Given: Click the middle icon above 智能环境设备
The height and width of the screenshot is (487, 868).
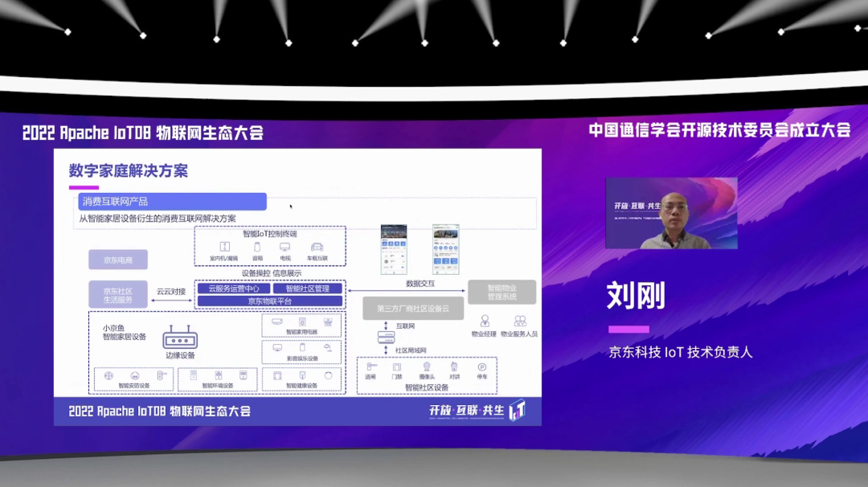Looking at the screenshot, I should (x=218, y=375).
